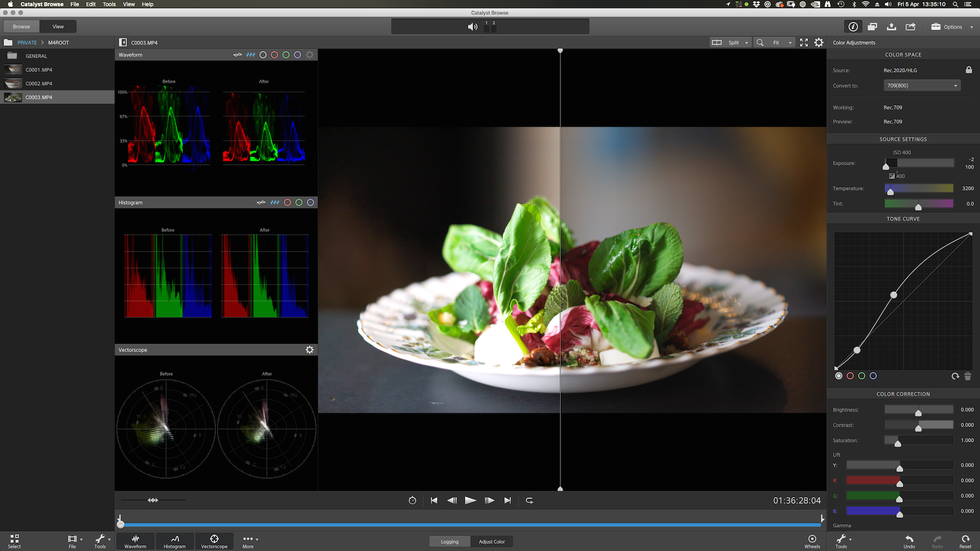Image resolution: width=980 pixels, height=551 pixels.
Task: Toggle blue channel in Waveform
Action: (x=298, y=55)
